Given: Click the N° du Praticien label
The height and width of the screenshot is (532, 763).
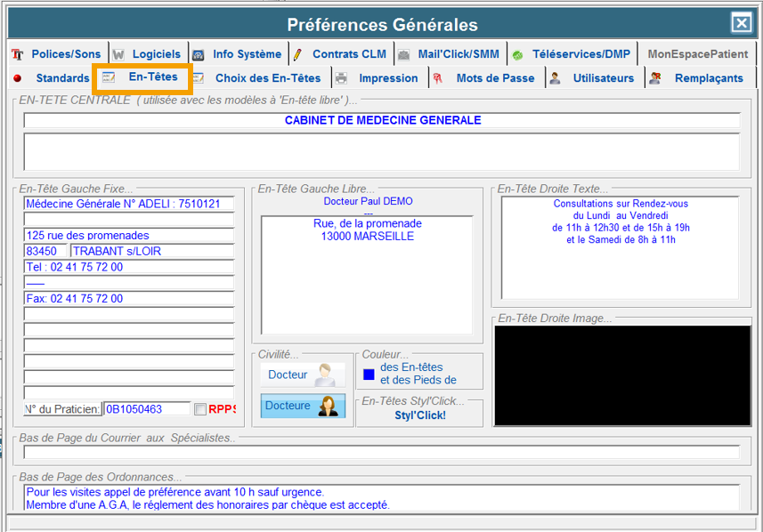Looking at the screenshot, I should pyautogui.click(x=62, y=409).
